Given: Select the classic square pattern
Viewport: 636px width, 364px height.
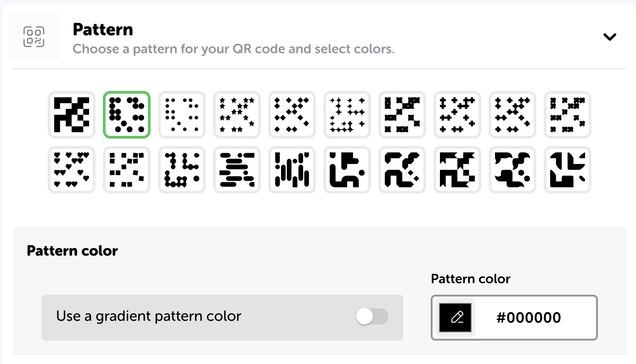Looking at the screenshot, I should click(x=72, y=115).
